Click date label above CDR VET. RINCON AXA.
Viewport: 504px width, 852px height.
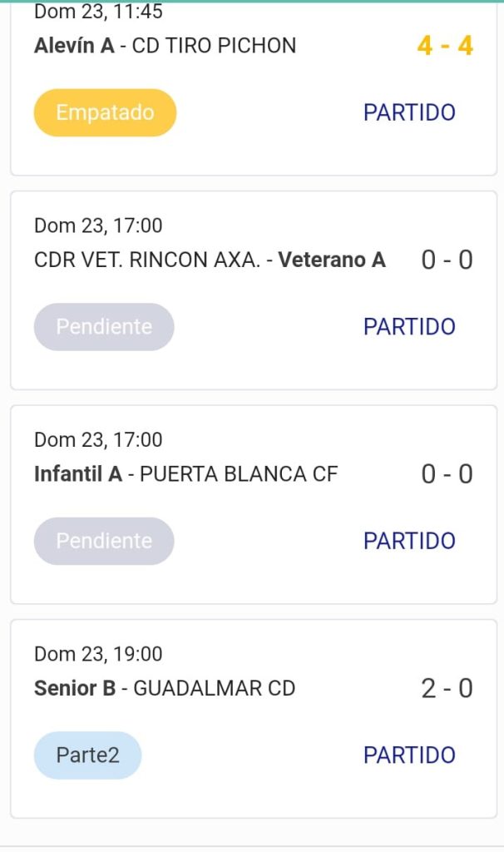point(98,225)
